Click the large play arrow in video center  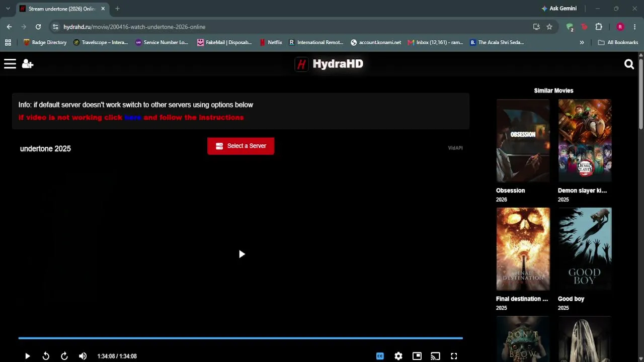(x=242, y=254)
